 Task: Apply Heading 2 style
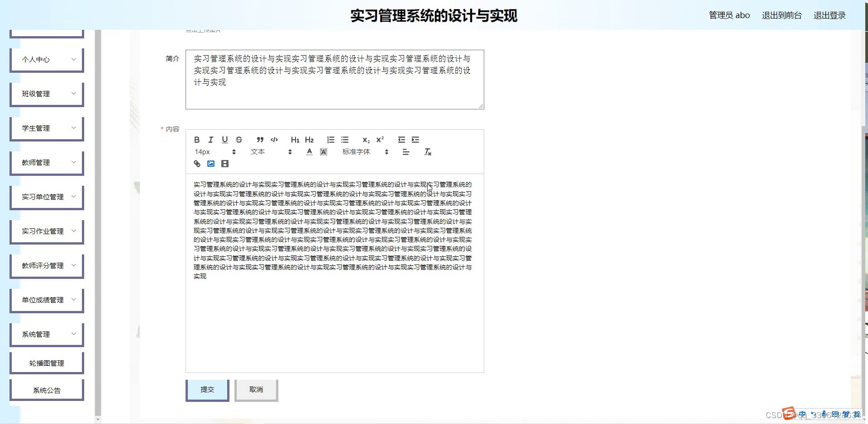click(309, 140)
